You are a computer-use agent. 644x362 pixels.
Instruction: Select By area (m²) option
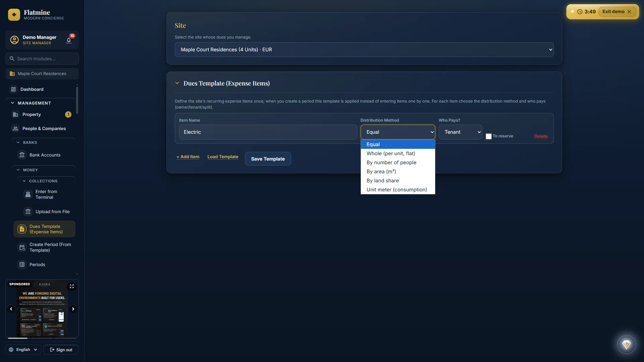coord(398,172)
